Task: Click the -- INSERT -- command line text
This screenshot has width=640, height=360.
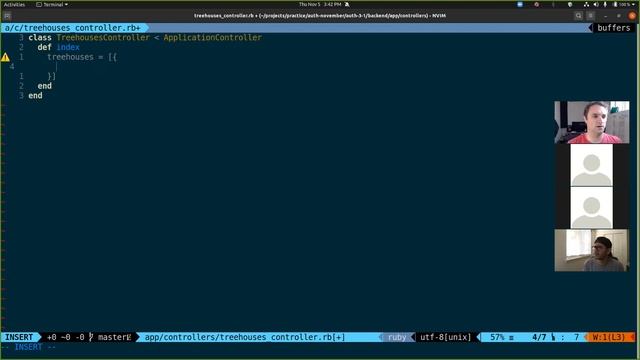Action: point(28,347)
